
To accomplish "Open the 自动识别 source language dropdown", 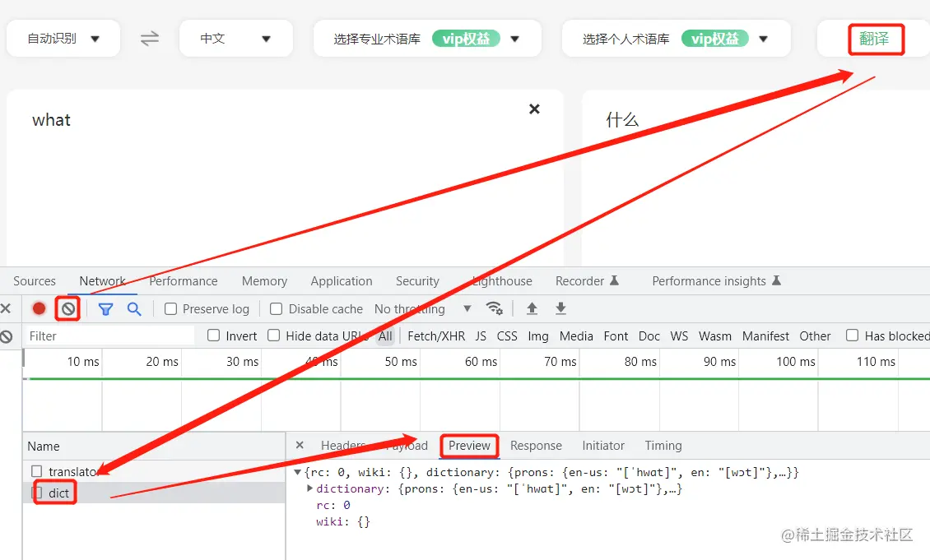I will [63, 39].
